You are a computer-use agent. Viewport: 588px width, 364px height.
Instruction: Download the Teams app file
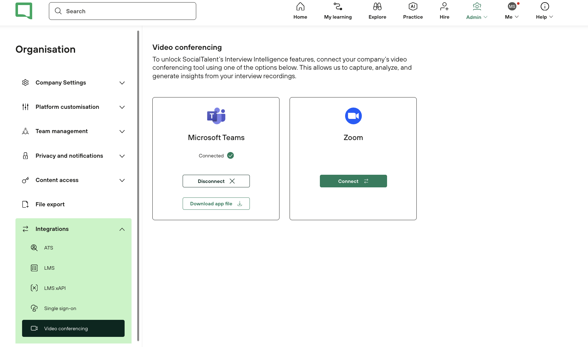[x=216, y=204]
